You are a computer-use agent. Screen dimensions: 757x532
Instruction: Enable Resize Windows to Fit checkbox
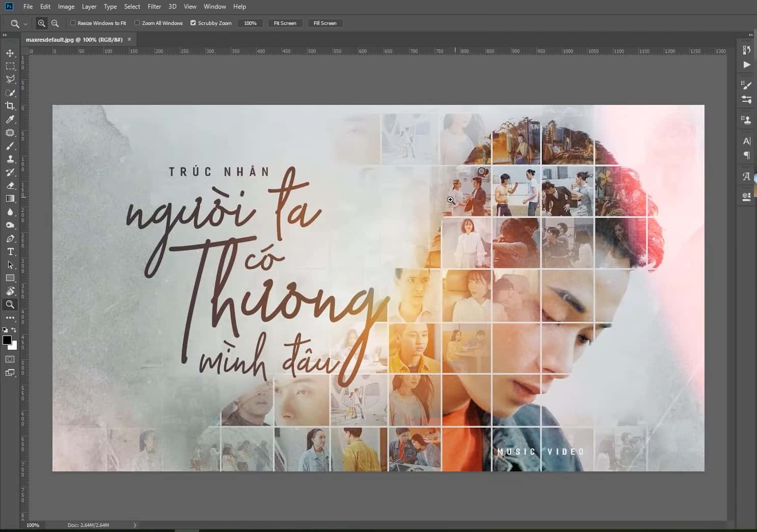pyautogui.click(x=73, y=23)
